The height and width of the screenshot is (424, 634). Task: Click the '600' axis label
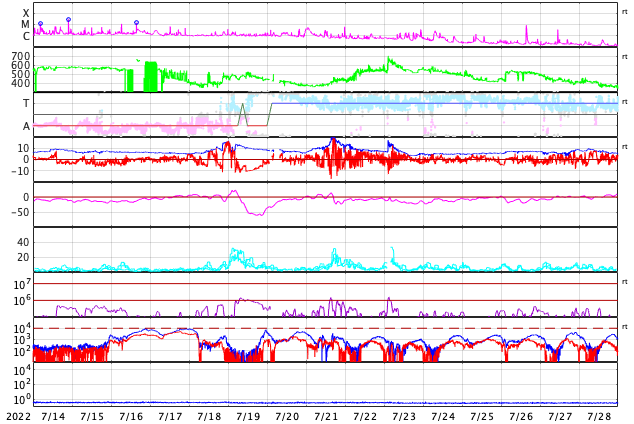pyautogui.click(x=21, y=65)
